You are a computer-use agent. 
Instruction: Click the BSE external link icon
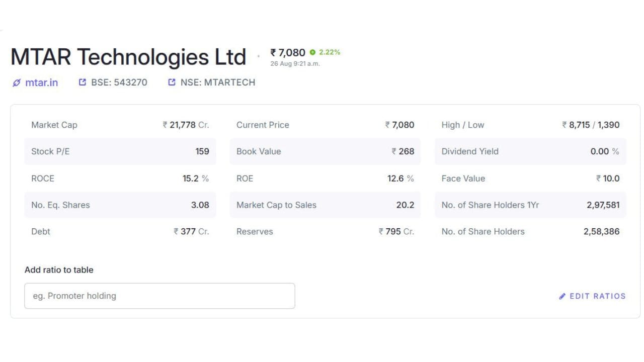tap(83, 82)
